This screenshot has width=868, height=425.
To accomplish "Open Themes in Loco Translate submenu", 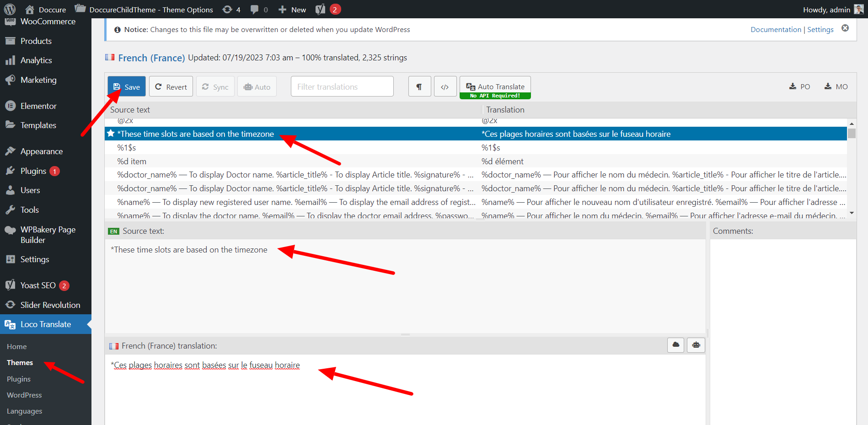I will (x=20, y=362).
